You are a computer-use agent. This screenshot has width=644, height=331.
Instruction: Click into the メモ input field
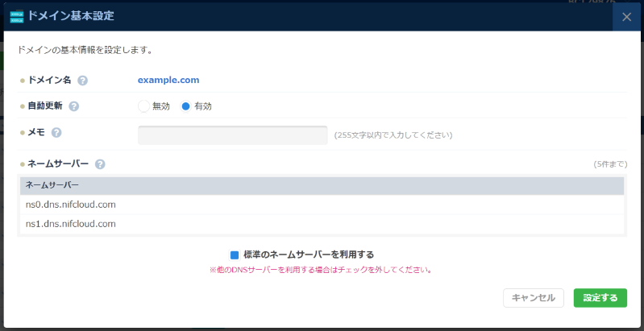[x=232, y=135]
